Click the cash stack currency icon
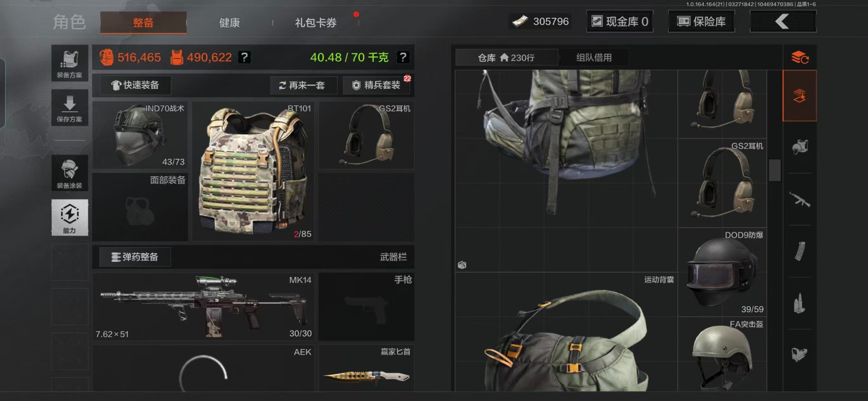 (520, 21)
